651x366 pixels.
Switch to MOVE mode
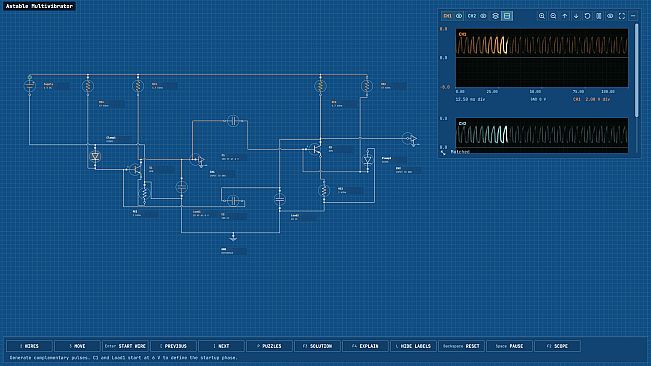click(77, 346)
